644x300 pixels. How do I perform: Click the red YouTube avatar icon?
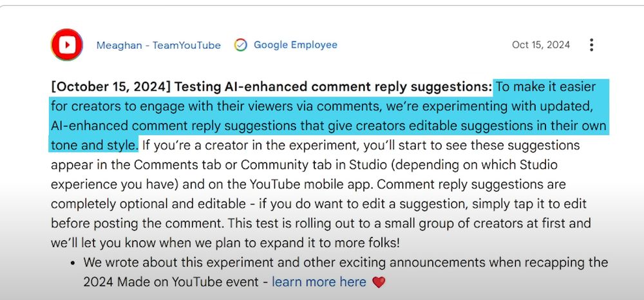pos(67,45)
